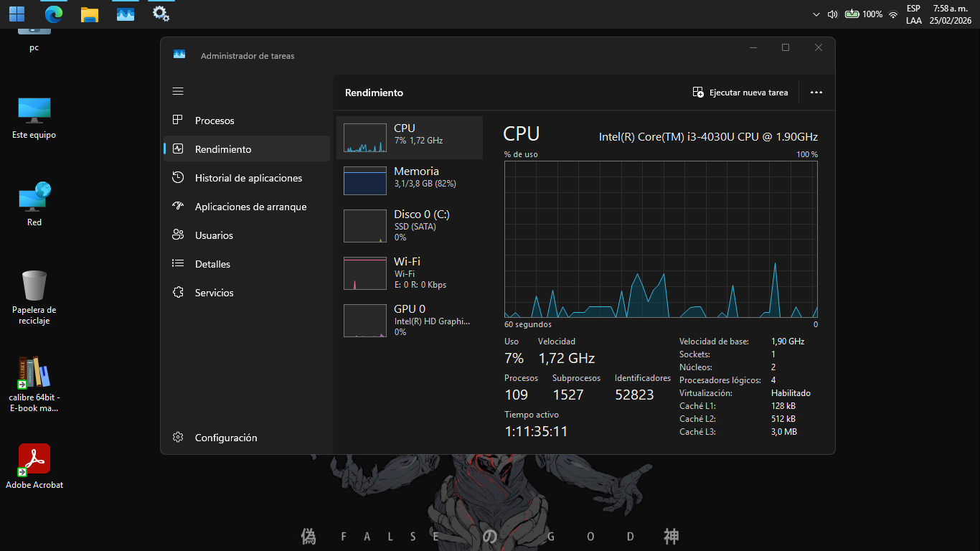The height and width of the screenshot is (551, 980).
Task: Open Disco 0 (C:) performance view
Action: [x=365, y=226]
